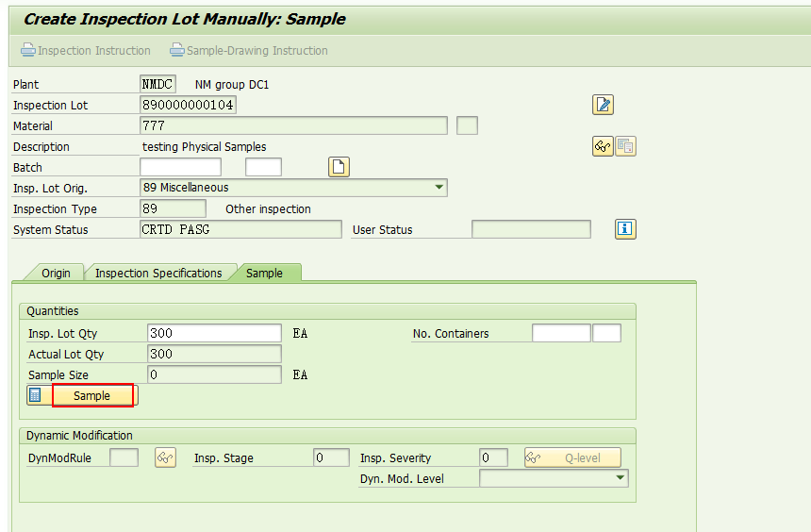The height and width of the screenshot is (532, 811).
Task: Click the Material field showing 777
Action: 293,125
